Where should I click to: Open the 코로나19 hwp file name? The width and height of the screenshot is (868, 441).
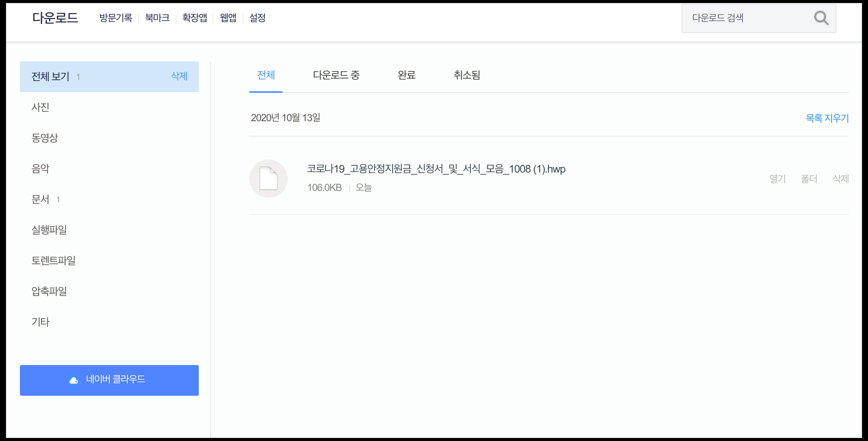coord(436,169)
